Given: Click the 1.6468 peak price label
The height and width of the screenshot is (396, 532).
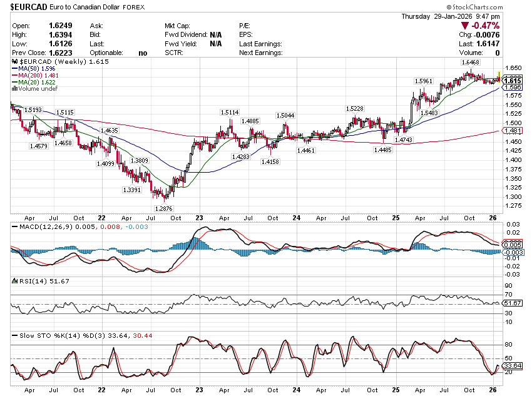Looking at the screenshot, I should click(x=470, y=63).
